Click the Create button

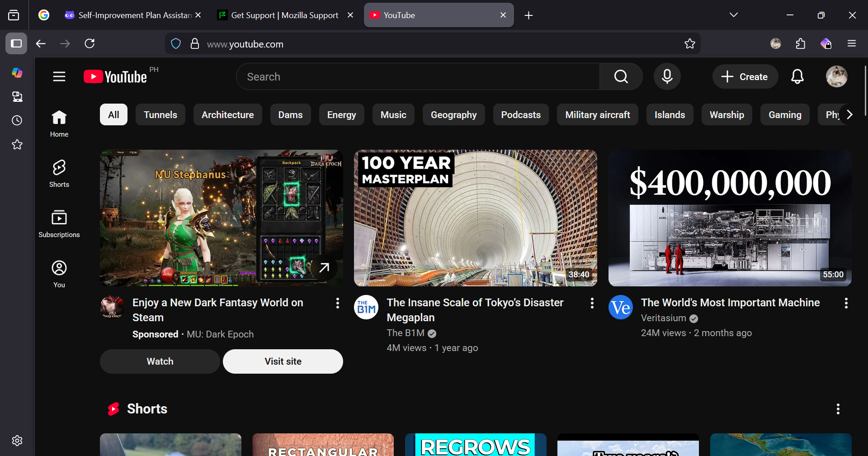745,76
